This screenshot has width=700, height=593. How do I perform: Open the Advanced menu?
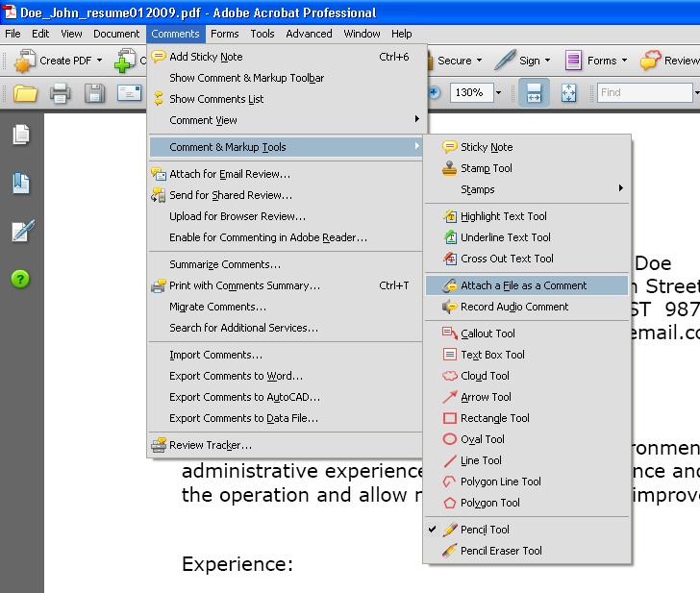(309, 34)
